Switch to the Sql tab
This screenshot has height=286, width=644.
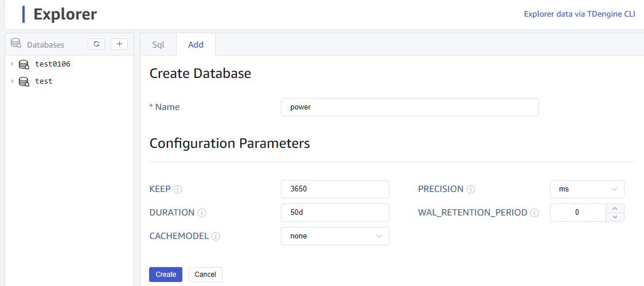[x=158, y=45]
